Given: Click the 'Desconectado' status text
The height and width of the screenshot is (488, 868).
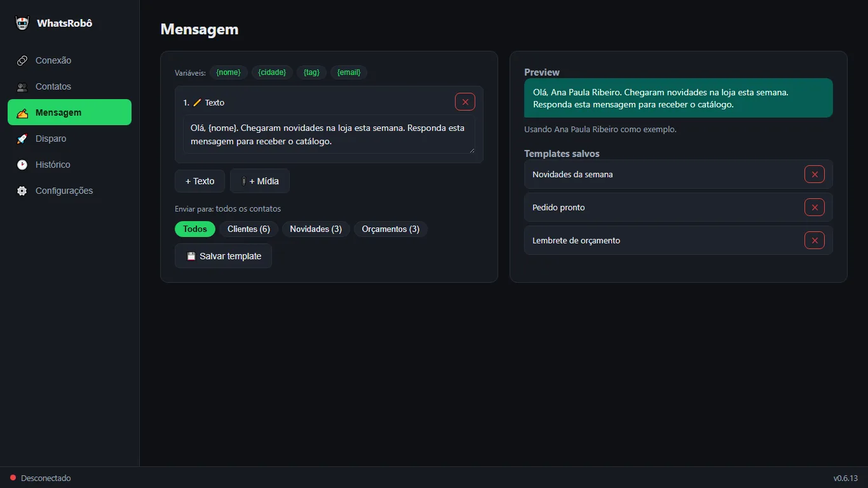Looking at the screenshot, I should coord(46,478).
